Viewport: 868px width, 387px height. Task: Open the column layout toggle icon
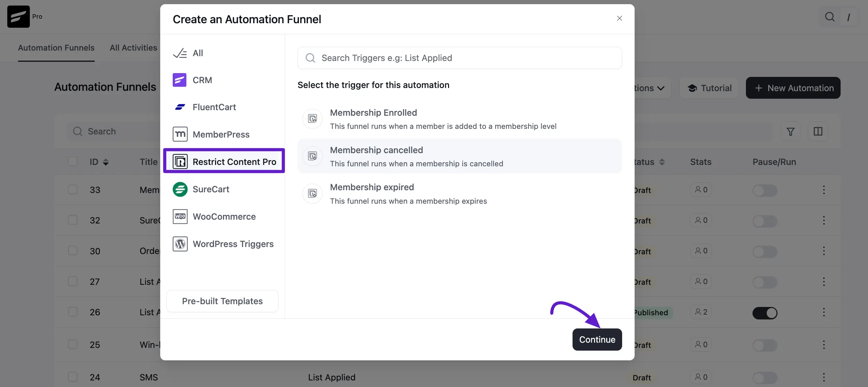point(818,132)
